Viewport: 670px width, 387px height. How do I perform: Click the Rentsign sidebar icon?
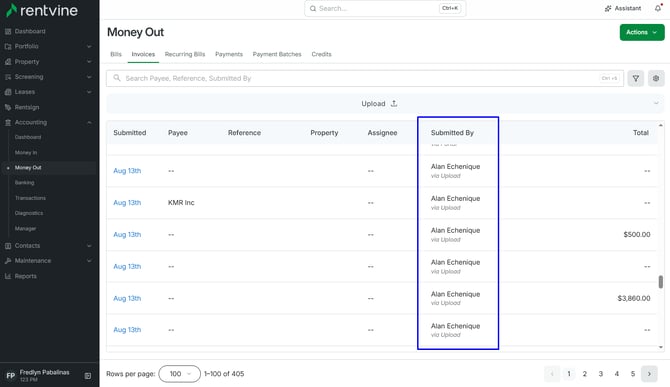pos(8,107)
